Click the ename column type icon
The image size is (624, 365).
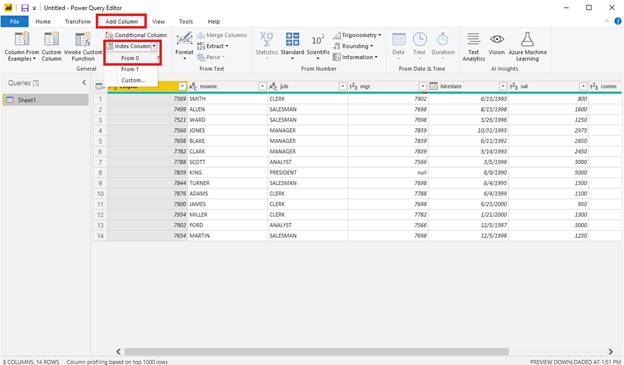(x=193, y=86)
